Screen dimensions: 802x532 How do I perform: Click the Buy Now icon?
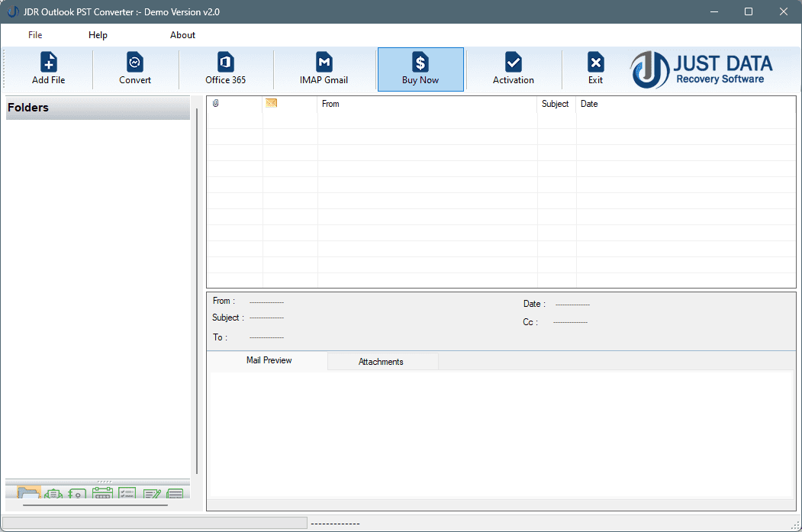click(420, 68)
